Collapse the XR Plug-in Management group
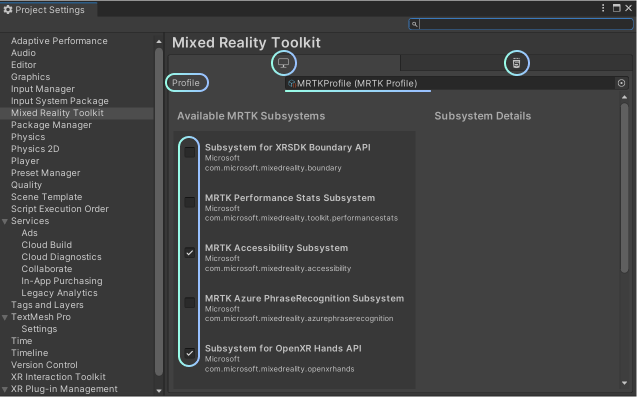 (5, 389)
